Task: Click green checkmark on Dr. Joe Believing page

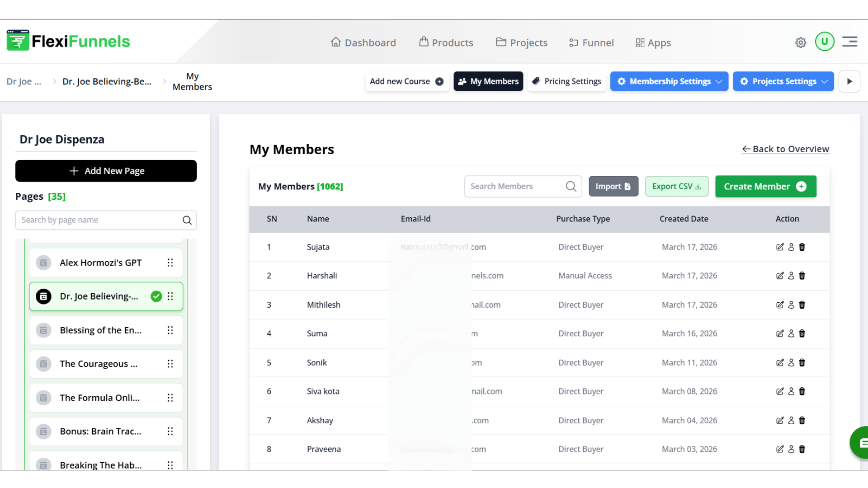Action: coord(156,296)
